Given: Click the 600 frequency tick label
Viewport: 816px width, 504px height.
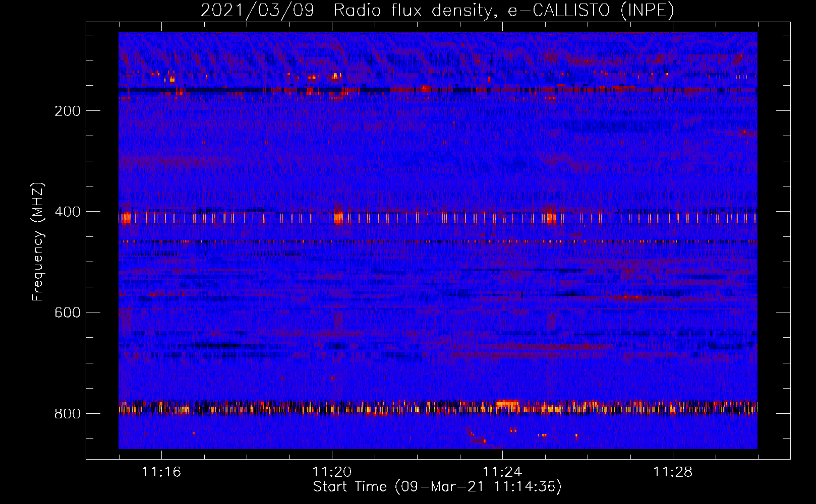Looking at the screenshot, I should point(68,312).
